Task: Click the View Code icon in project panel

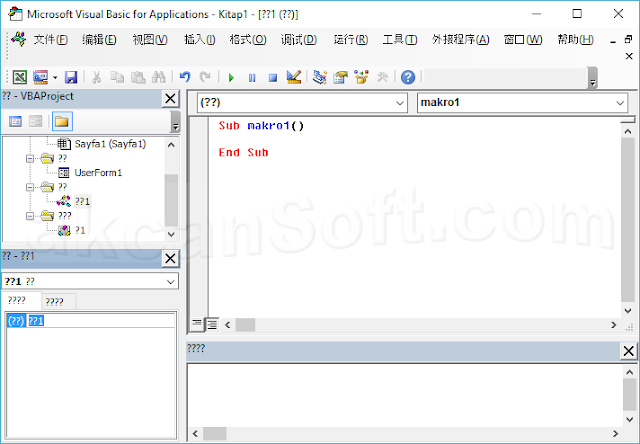Action: [16, 121]
